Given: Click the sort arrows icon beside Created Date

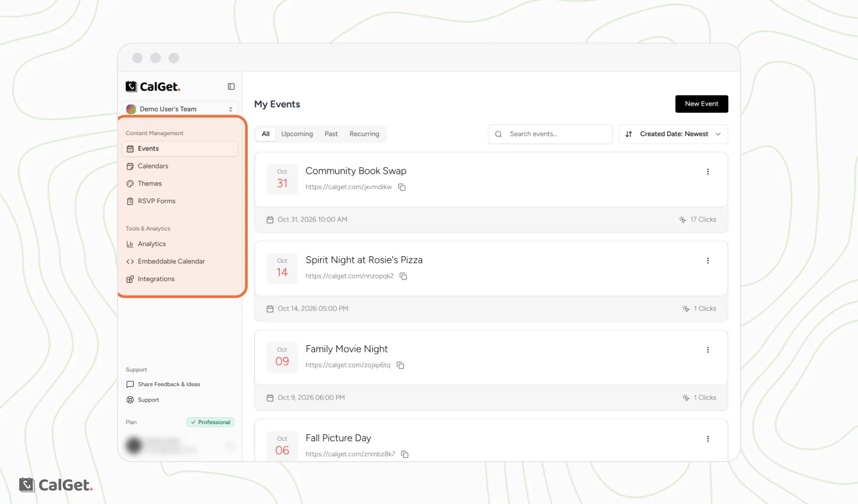Looking at the screenshot, I should click(x=628, y=134).
